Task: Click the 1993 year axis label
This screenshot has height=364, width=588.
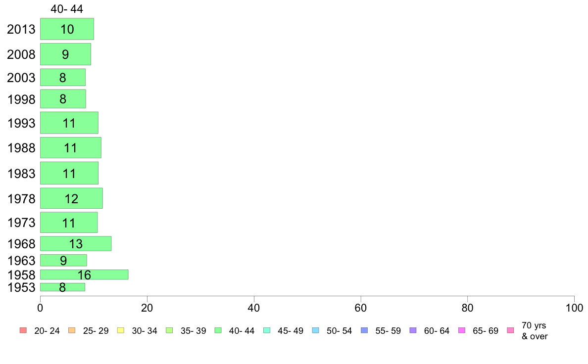Action: [x=21, y=123]
